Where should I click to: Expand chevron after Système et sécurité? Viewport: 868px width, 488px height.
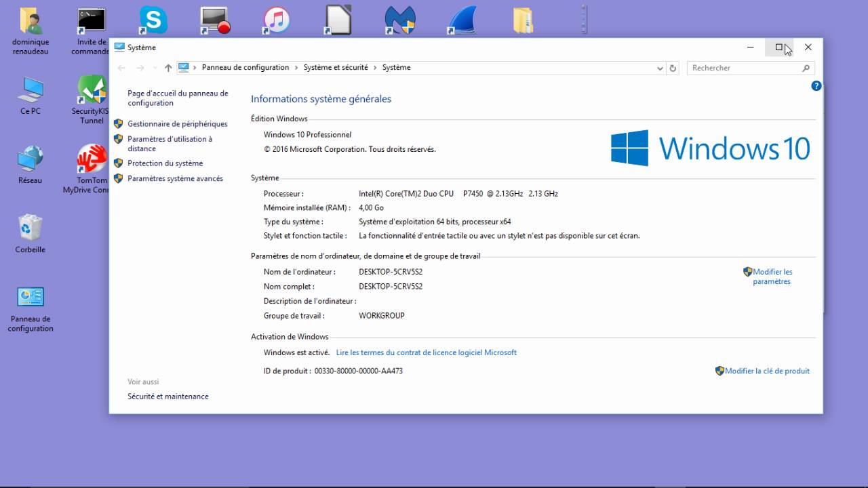click(375, 68)
